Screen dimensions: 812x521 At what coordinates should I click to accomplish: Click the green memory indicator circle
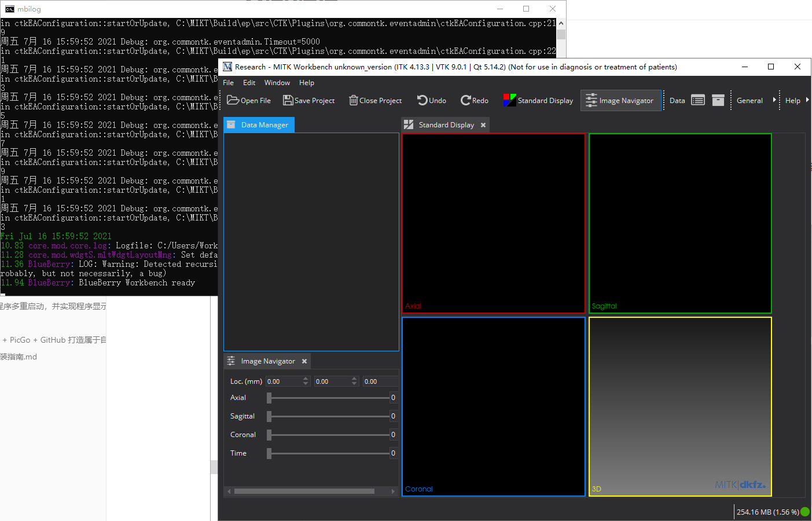click(805, 512)
